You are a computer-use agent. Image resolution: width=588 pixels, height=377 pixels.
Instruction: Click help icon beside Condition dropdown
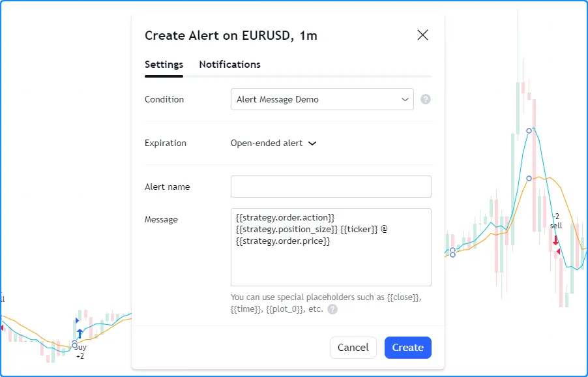426,100
